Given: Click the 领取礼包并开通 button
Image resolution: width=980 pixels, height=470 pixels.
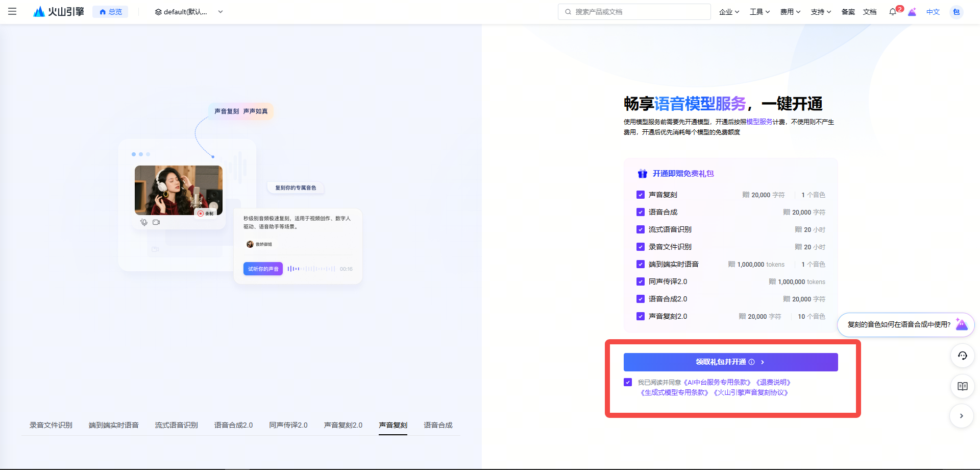Looking at the screenshot, I should (x=730, y=362).
